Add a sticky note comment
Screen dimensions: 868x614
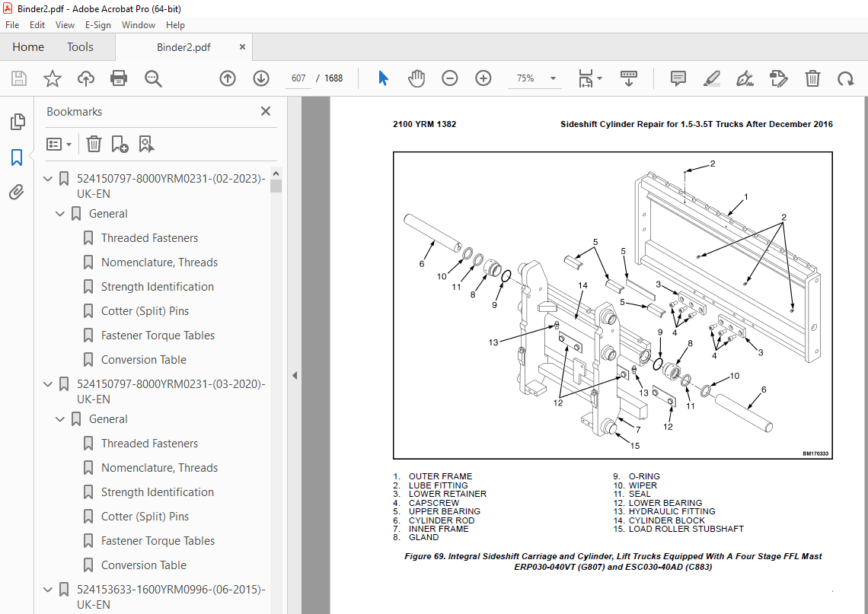pos(678,78)
